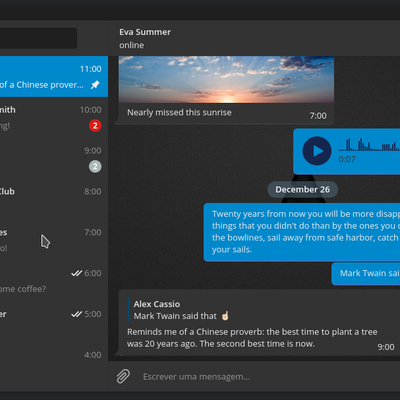Click the 'online' status text
400x400 pixels.
[x=132, y=45]
